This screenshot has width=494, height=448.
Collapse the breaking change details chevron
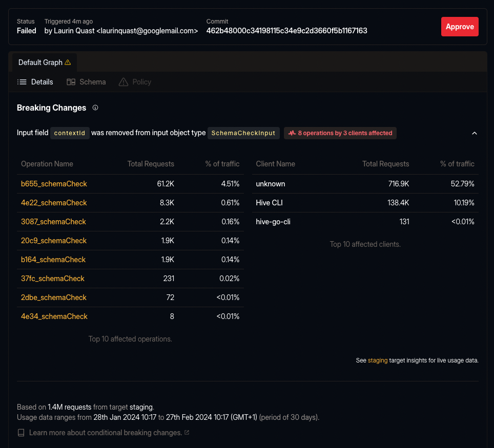(475, 133)
